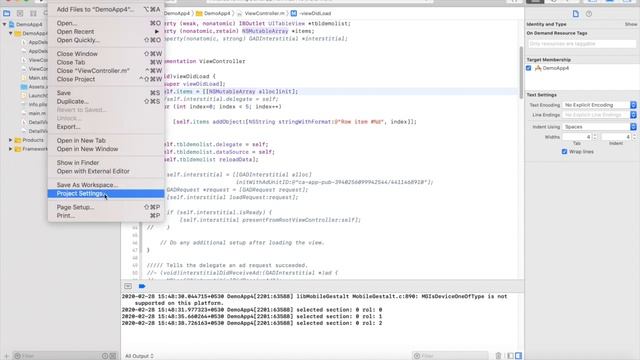Toggle DemoApp4 target membership checkbox

(529, 68)
